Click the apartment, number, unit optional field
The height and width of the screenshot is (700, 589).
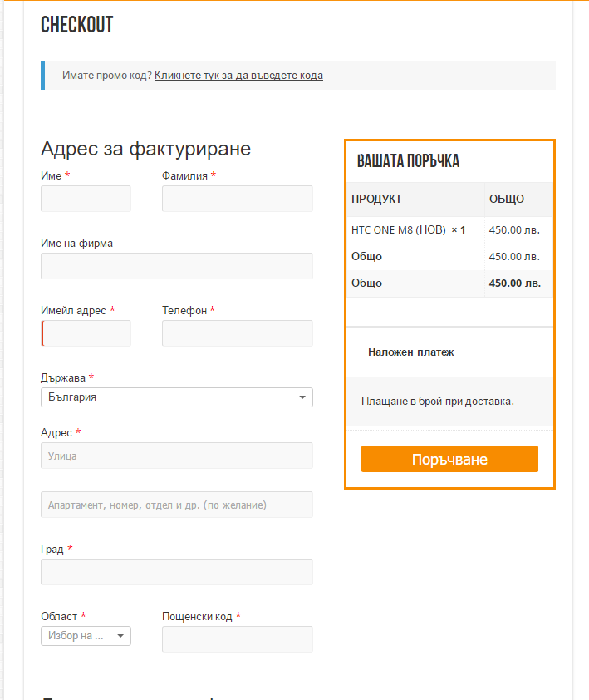[x=177, y=505]
